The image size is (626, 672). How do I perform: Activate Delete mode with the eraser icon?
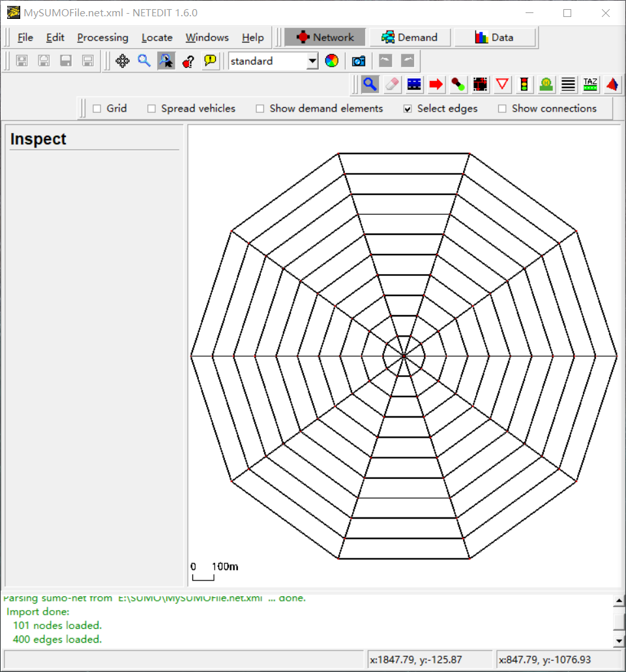click(x=392, y=84)
